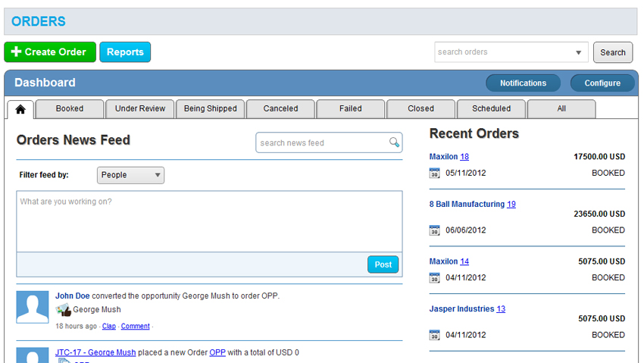Switch to the Booked tab
The height and width of the screenshot is (363, 644).
pyautogui.click(x=70, y=109)
